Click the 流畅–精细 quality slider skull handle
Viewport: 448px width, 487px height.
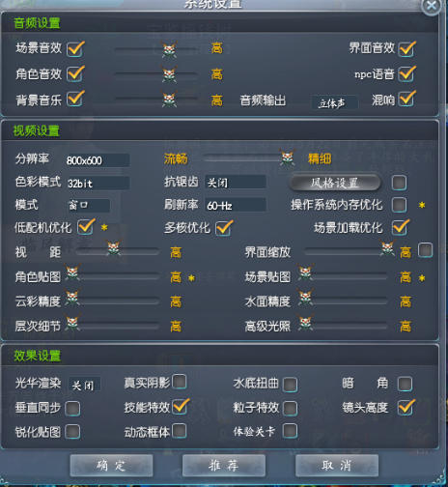[x=288, y=157]
